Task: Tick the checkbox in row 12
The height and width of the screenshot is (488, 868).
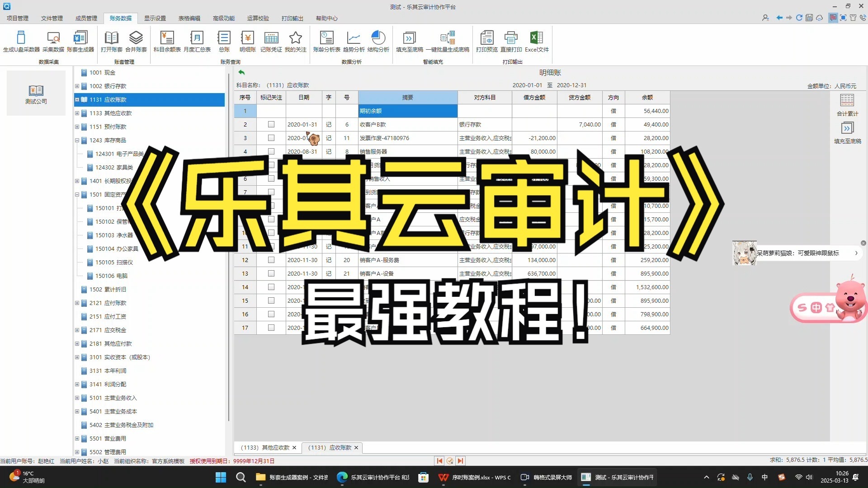Action: click(x=271, y=260)
